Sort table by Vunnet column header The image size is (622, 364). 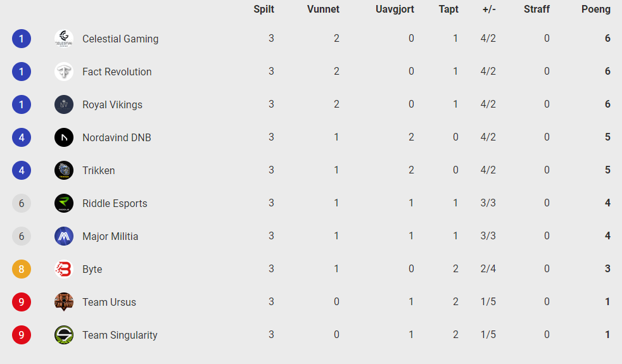pyautogui.click(x=323, y=9)
